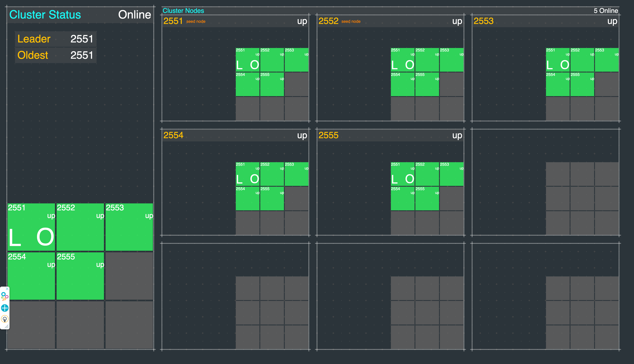Click the large 2554 tile in Cluster Status
Screen dimensions: 634x364
31,276
